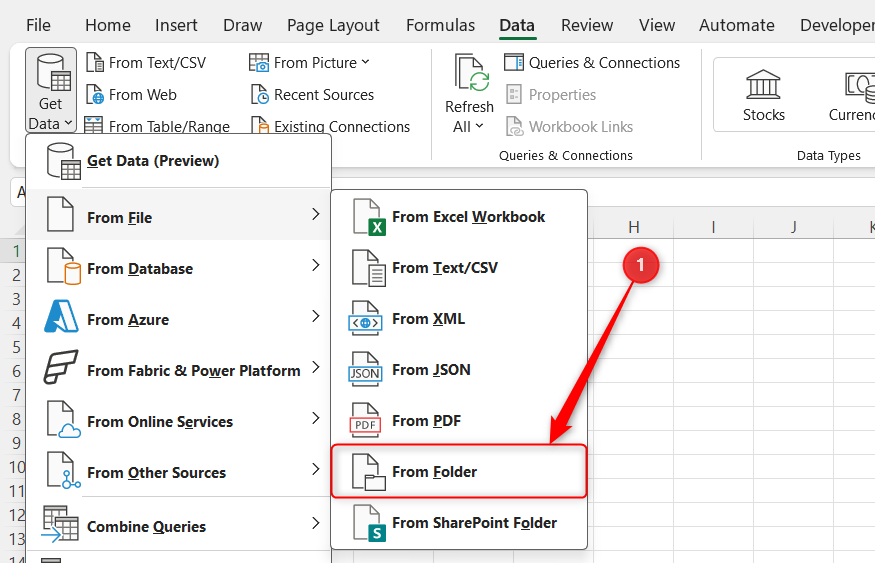The image size is (875, 563).
Task: Select From Folder in the submenu
Action: 459,471
